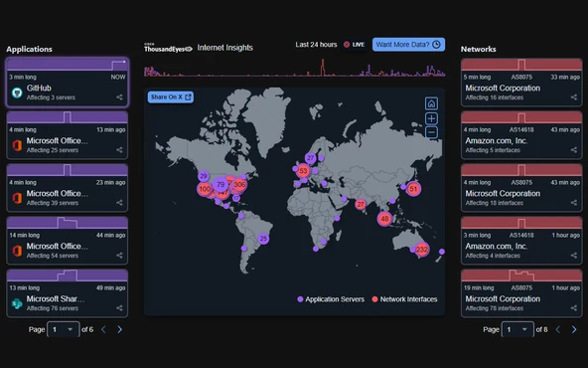This screenshot has height=368, width=588.
Task: Zoom out on the map
Action: click(431, 132)
